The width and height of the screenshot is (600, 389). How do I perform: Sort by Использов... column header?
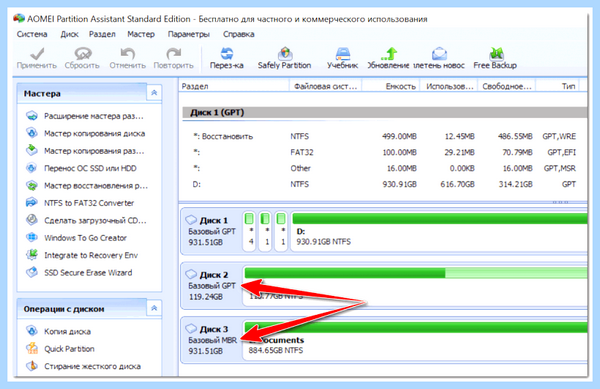449,86
